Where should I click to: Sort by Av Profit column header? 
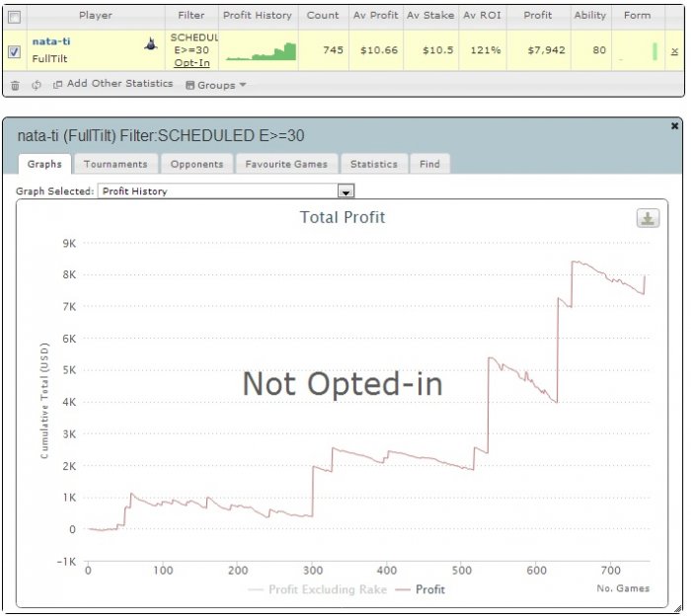coord(375,16)
